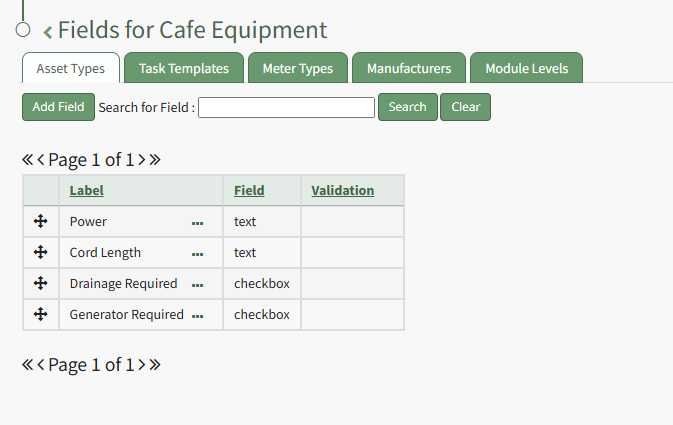The width and height of the screenshot is (673, 425).
Task: Open the Meter Types tab
Action: [298, 69]
